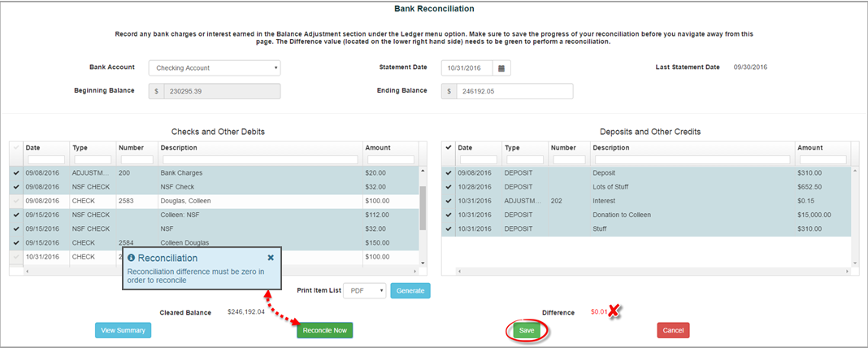
Task: Generate the print item list
Action: point(410,291)
